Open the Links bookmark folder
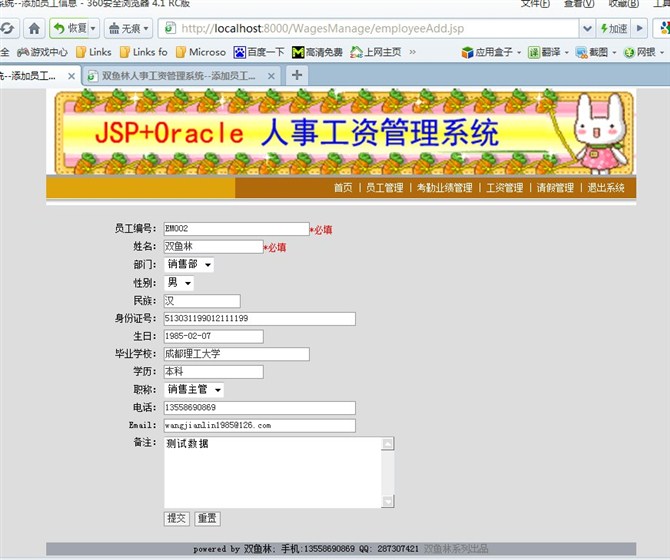This screenshot has height=560, width=670. click(94, 52)
